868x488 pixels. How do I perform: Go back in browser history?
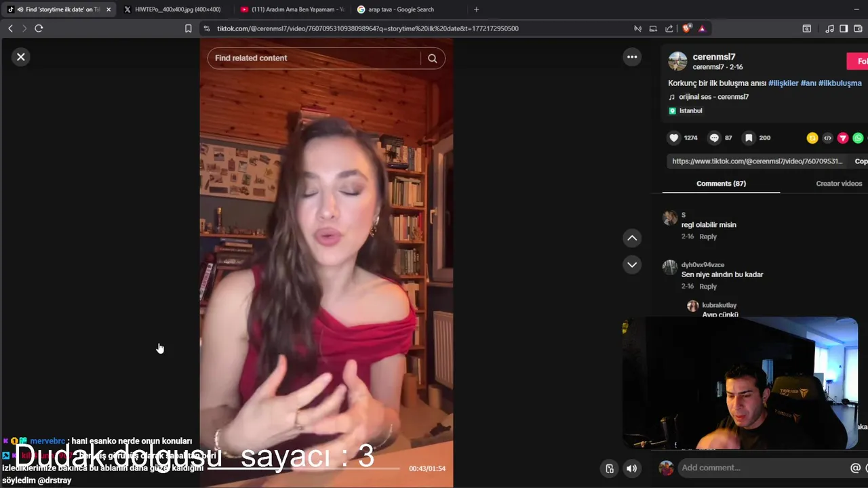coord(10,28)
